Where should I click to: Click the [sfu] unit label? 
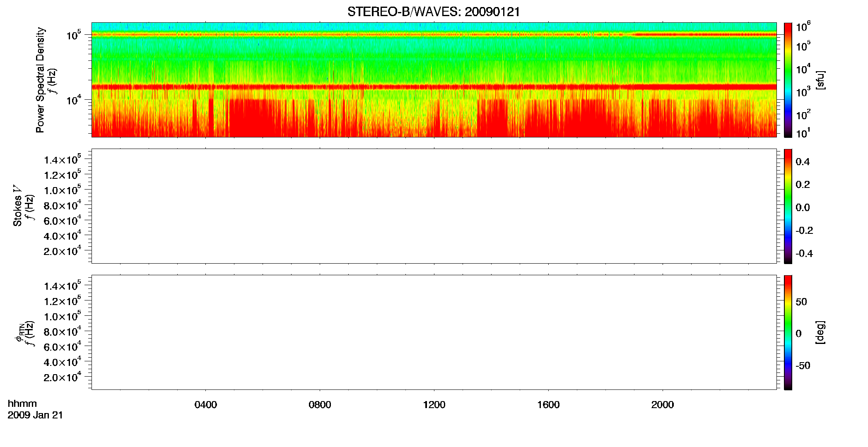coord(820,80)
